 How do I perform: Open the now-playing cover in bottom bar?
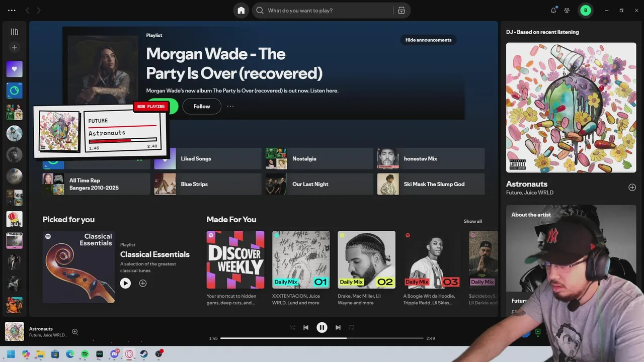point(14,332)
